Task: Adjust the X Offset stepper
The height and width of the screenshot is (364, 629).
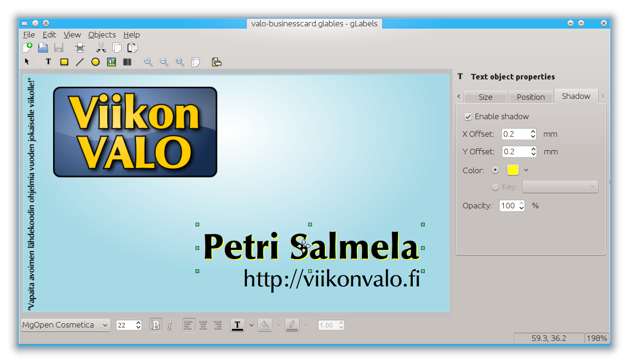Action: [533, 134]
